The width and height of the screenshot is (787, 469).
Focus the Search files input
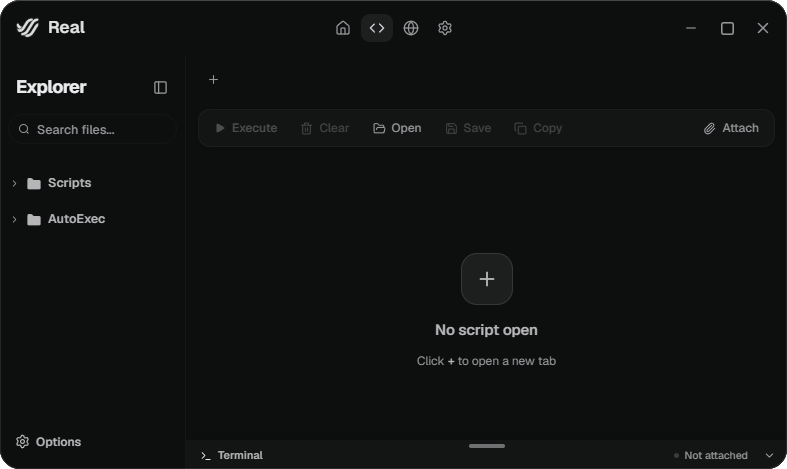pyautogui.click(x=93, y=129)
